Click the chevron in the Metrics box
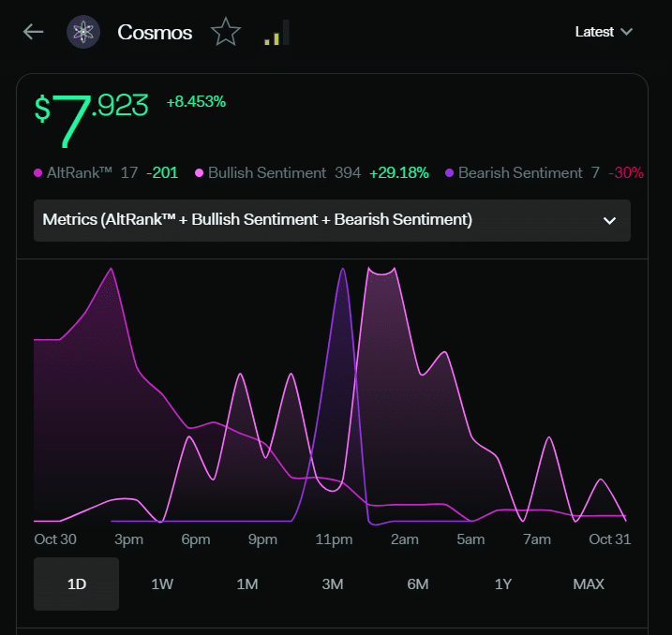 pyautogui.click(x=609, y=220)
